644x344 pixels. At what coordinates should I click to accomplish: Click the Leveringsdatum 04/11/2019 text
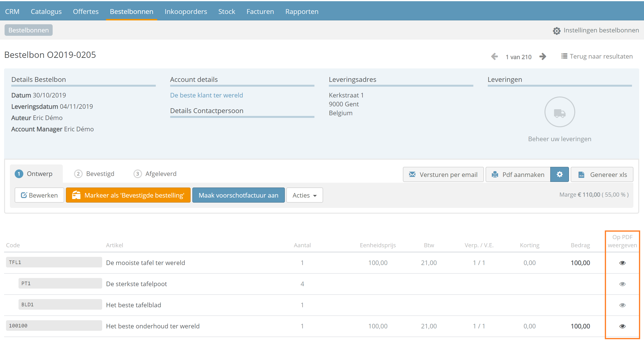52,106
